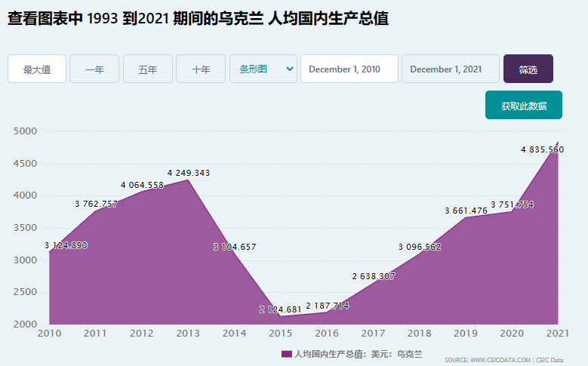Choose the 十年 time range

(201, 69)
